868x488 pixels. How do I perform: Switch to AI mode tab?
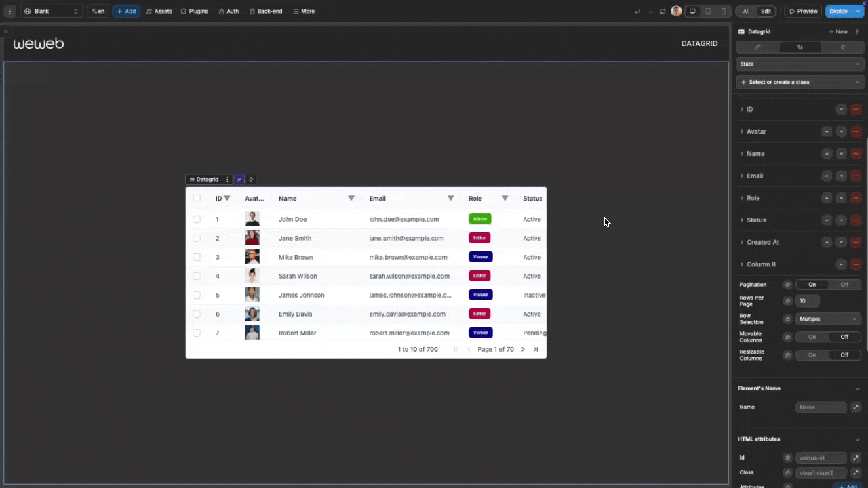(x=745, y=12)
